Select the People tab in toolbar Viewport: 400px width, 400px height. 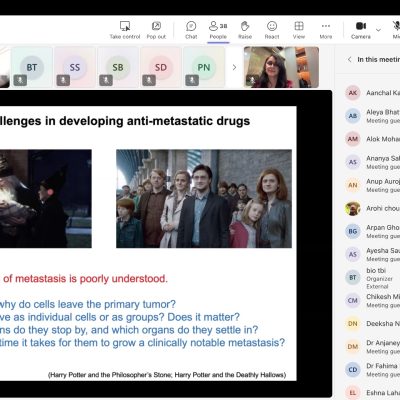pyautogui.click(x=218, y=30)
